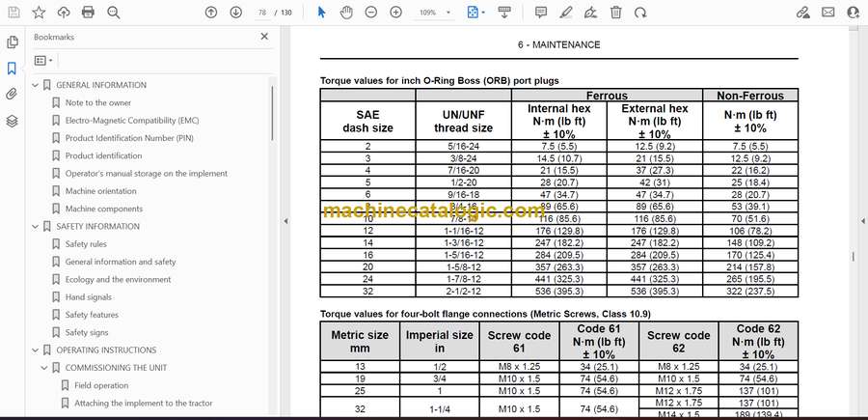The image size is (868, 420).
Task: Click the cell "536 (395.3)" under Internal hex
Action: (x=559, y=292)
